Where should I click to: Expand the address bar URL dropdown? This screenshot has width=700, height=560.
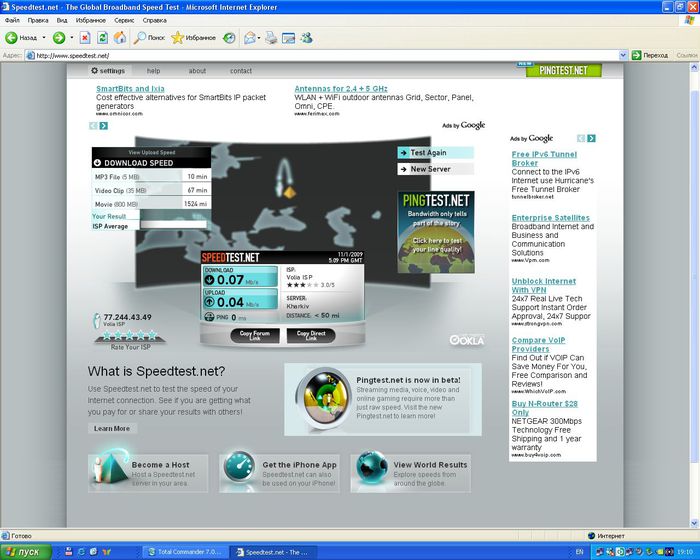pos(623,55)
